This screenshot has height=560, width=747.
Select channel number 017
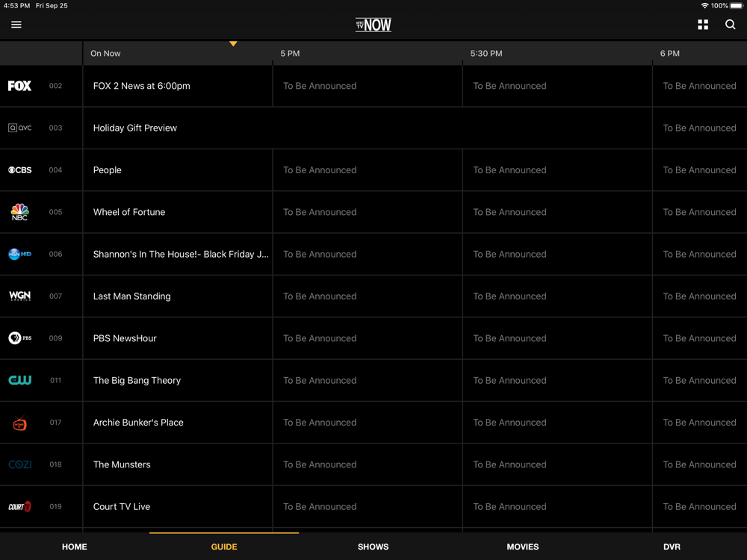click(55, 423)
